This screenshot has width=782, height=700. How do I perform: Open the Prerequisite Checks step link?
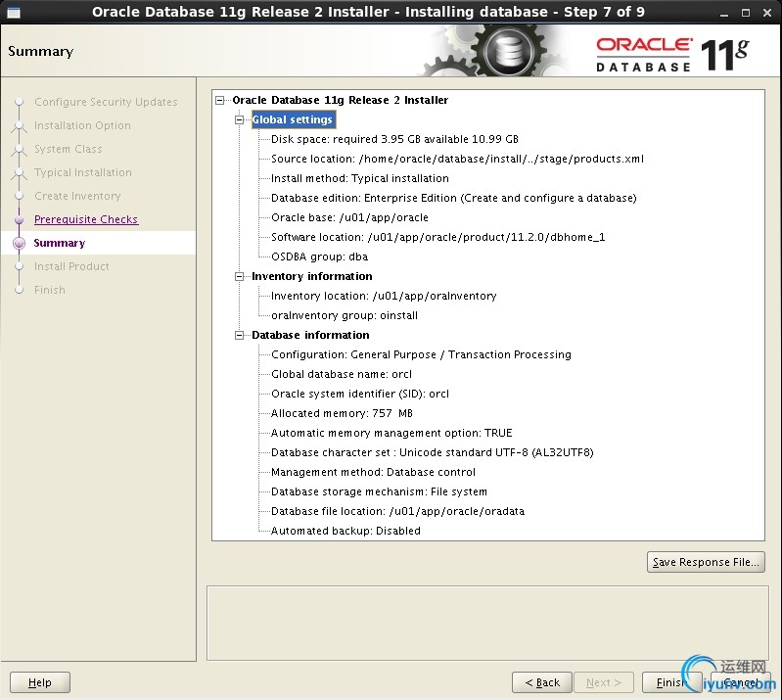tap(86, 219)
